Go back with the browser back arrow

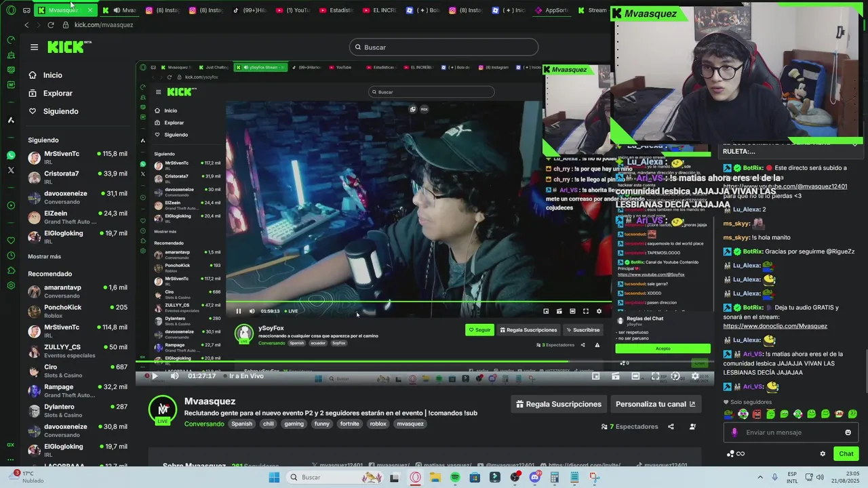pyautogui.click(x=26, y=24)
